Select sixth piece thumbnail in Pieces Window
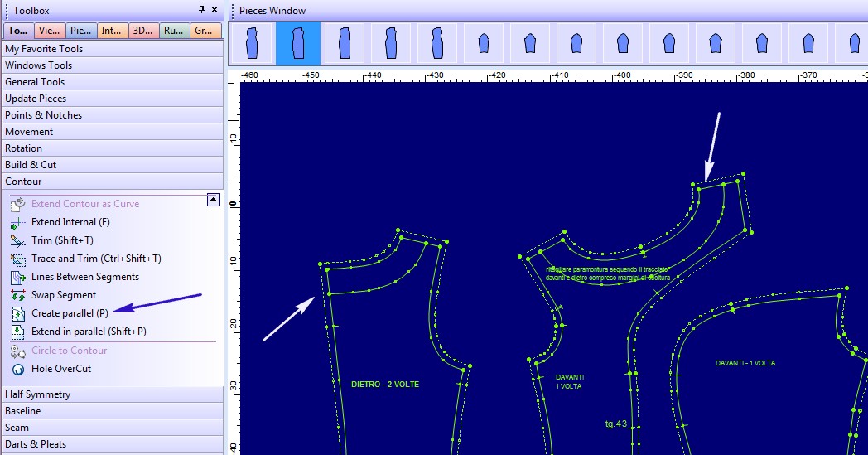Screen dimensions: 868x455 click(x=484, y=43)
